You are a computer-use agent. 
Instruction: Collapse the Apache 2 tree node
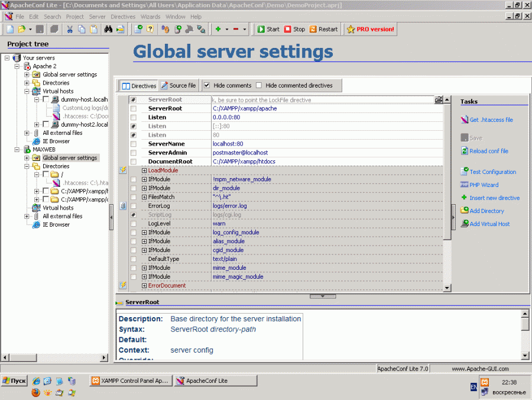coord(17,66)
